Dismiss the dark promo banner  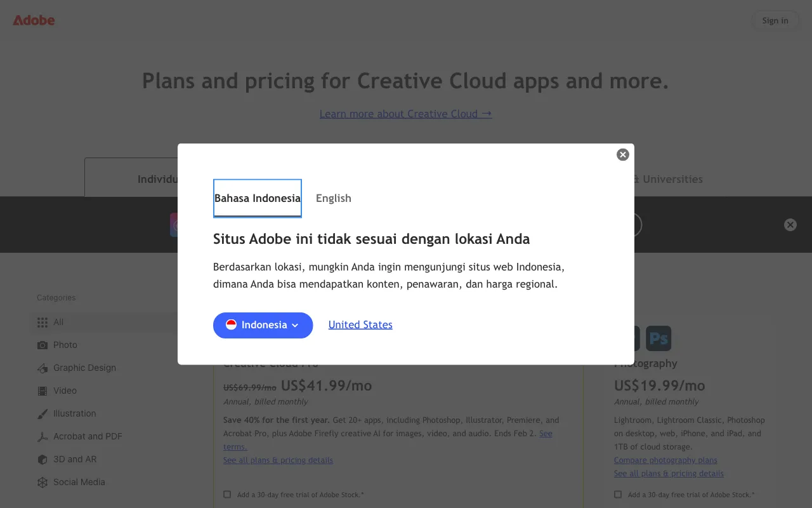790,225
